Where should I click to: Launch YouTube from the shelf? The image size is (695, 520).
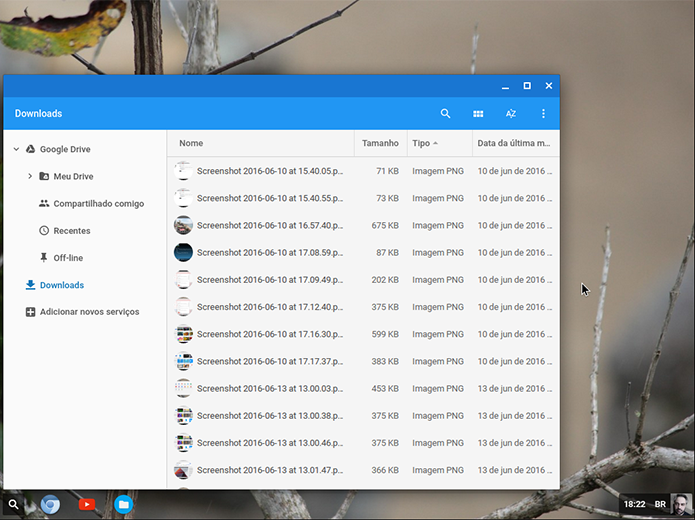[x=87, y=504]
